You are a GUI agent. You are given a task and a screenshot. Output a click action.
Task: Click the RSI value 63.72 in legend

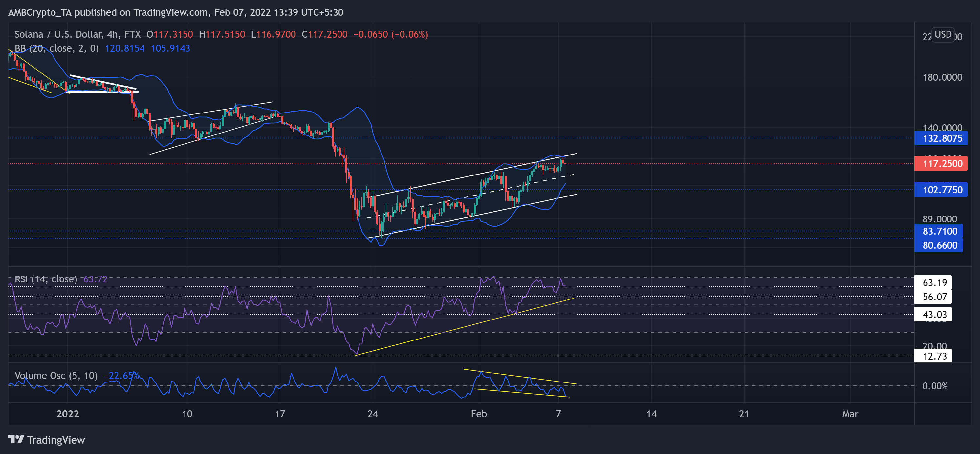(95, 279)
